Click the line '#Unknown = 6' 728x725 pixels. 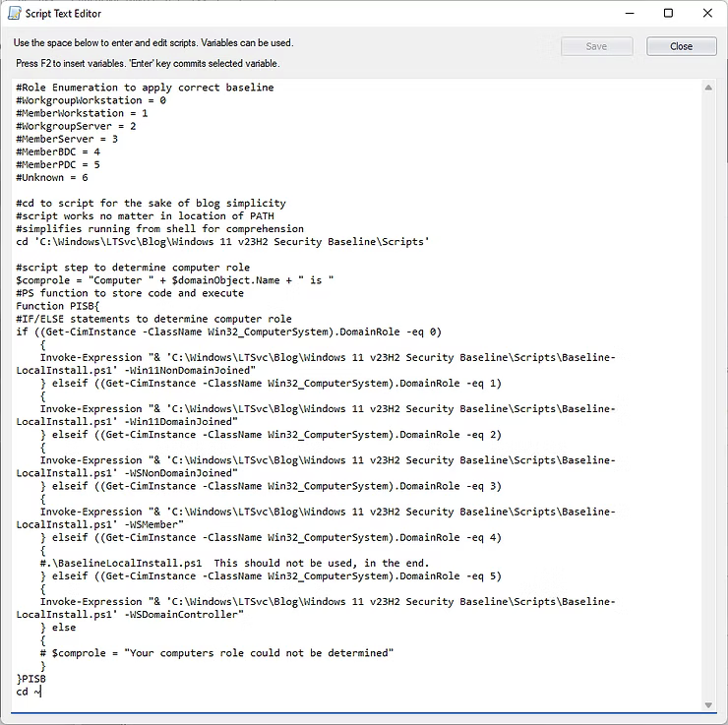pyautogui.click(x=52, y=177)
